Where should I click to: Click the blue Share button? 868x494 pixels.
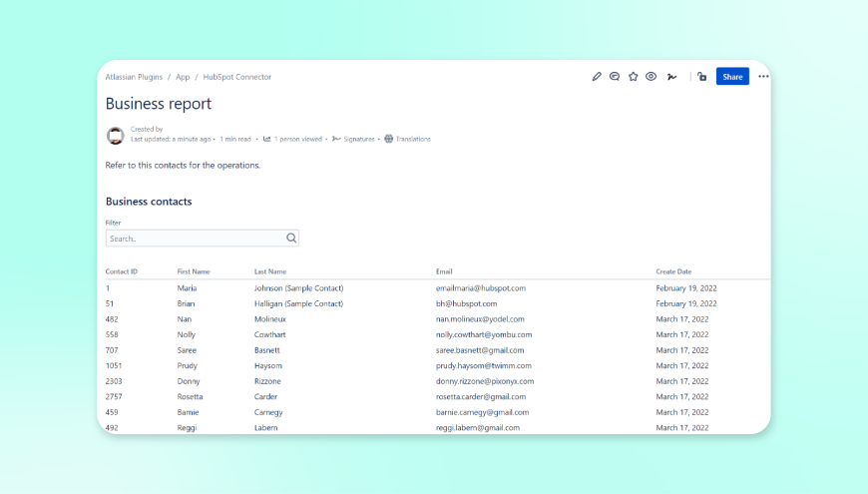click(732, 77)
